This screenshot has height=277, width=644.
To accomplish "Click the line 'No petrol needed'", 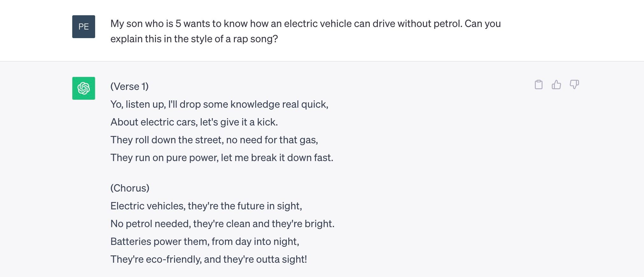I will (x=222, y=224).
